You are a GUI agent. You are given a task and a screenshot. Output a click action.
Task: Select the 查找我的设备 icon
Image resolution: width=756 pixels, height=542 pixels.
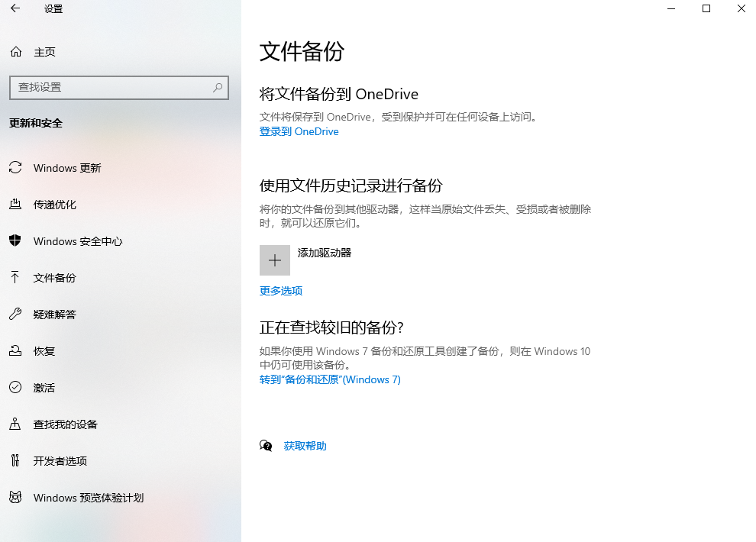(15, 424)
